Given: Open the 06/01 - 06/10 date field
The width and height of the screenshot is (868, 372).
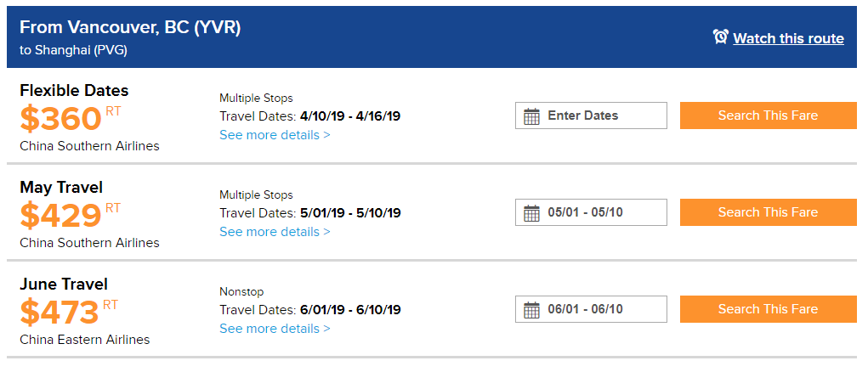Looking at the screenshot, I should click(600, 309).
